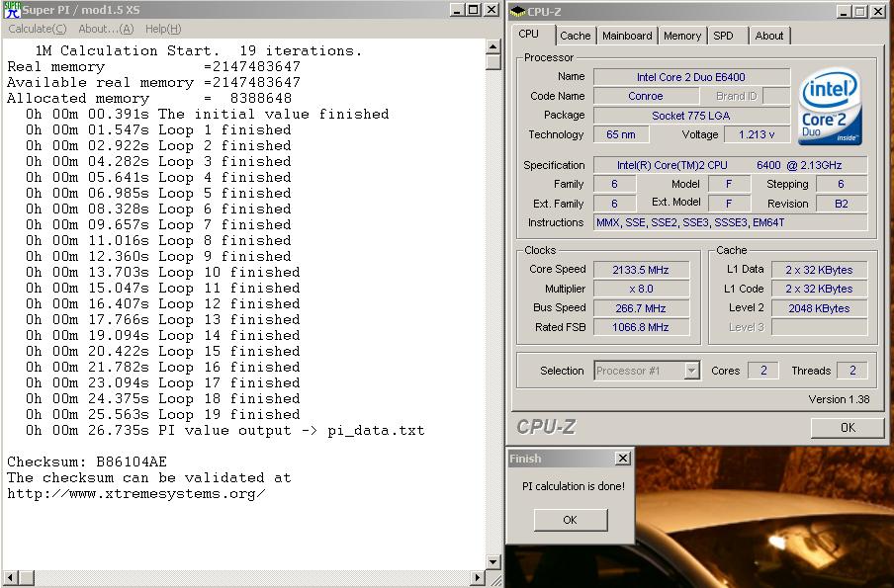
Task: Click the '1M Calculation Start' line
Action: point(199,50)
